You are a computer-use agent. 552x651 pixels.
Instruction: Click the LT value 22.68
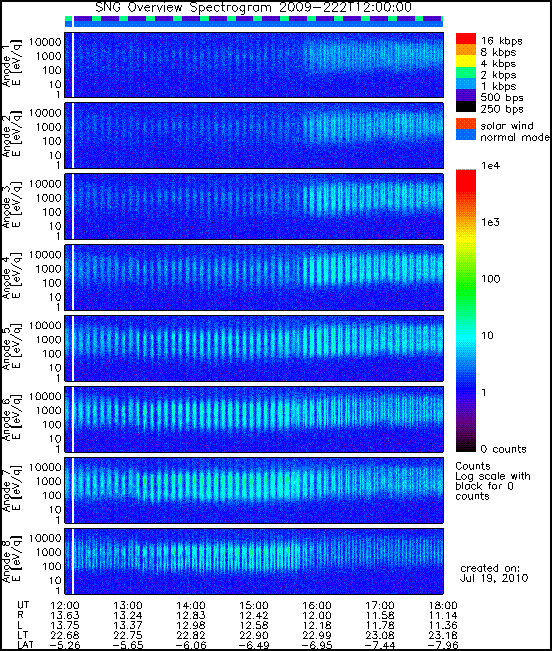tap(65, 635)
